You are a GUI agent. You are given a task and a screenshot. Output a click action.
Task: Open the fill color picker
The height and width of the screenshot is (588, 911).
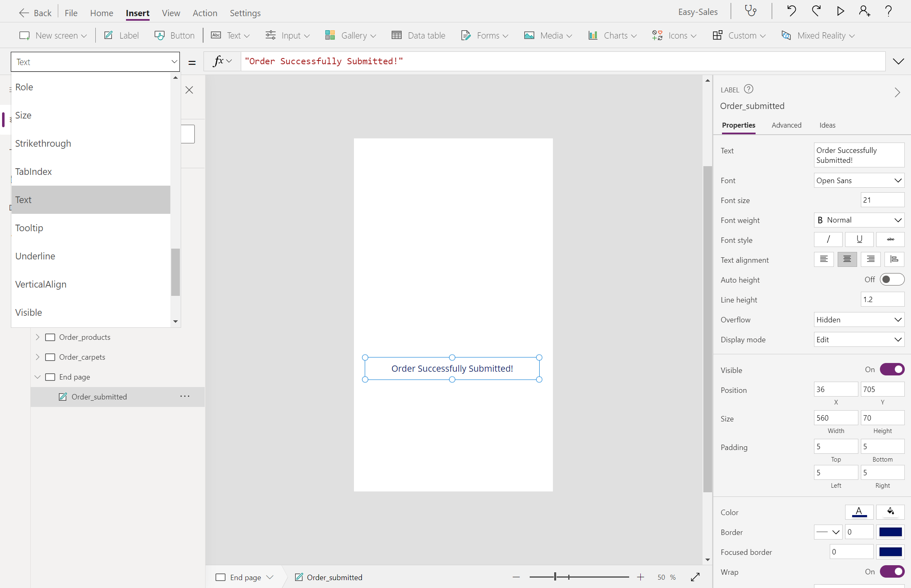pyautogui.click(x=890, y=512)
